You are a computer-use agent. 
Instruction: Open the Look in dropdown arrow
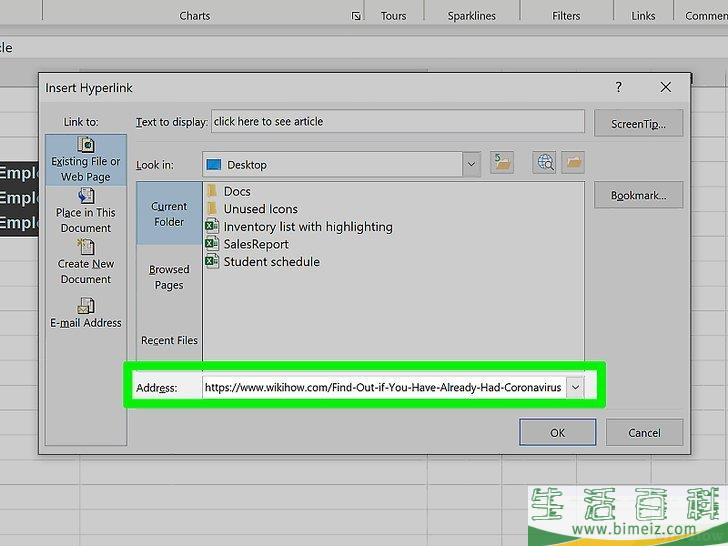tap(471, 164)
